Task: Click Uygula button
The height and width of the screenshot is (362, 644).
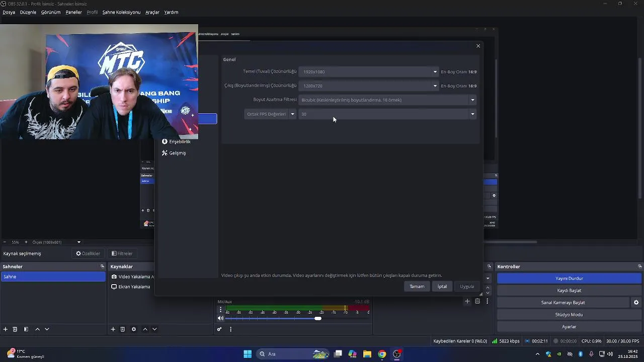Action: [x=467, y=287]
